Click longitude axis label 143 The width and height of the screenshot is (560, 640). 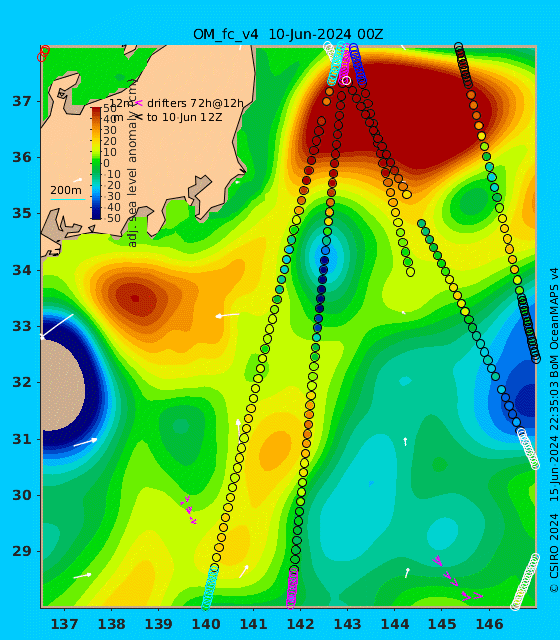pos(347,624)
